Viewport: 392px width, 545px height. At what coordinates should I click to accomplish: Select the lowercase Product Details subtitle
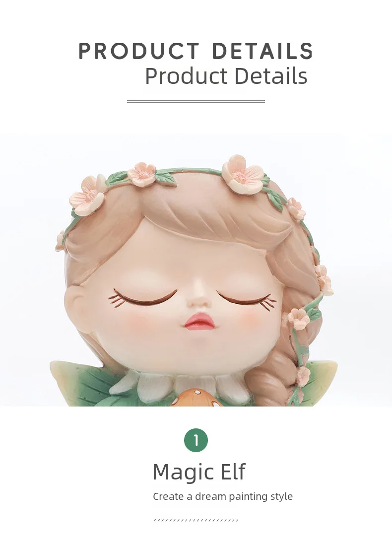click(226, 76)
